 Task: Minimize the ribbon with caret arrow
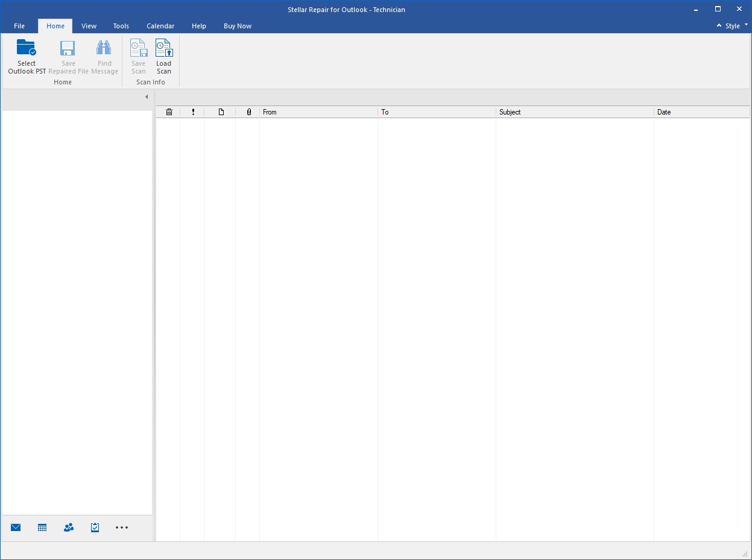click(719, 26)
